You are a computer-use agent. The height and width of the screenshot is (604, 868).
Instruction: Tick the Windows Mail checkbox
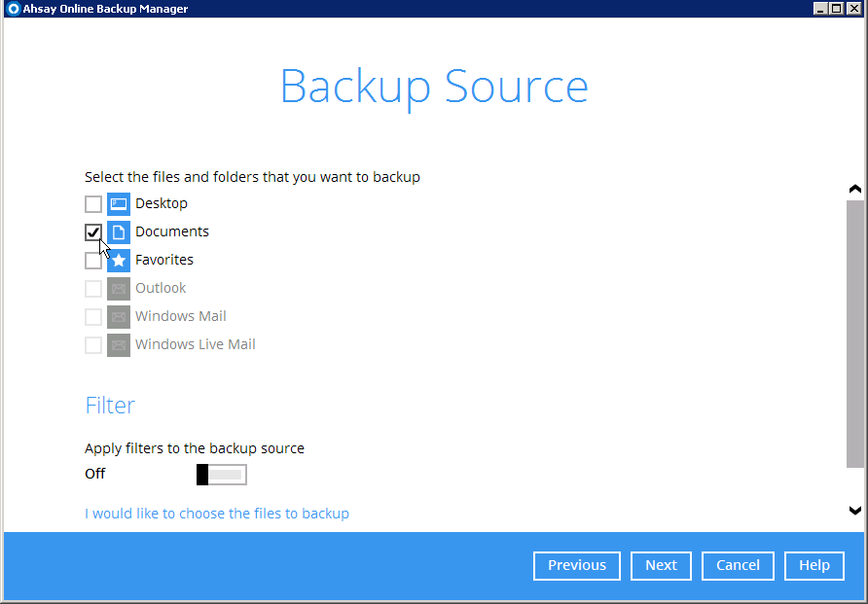click(93, 317)
